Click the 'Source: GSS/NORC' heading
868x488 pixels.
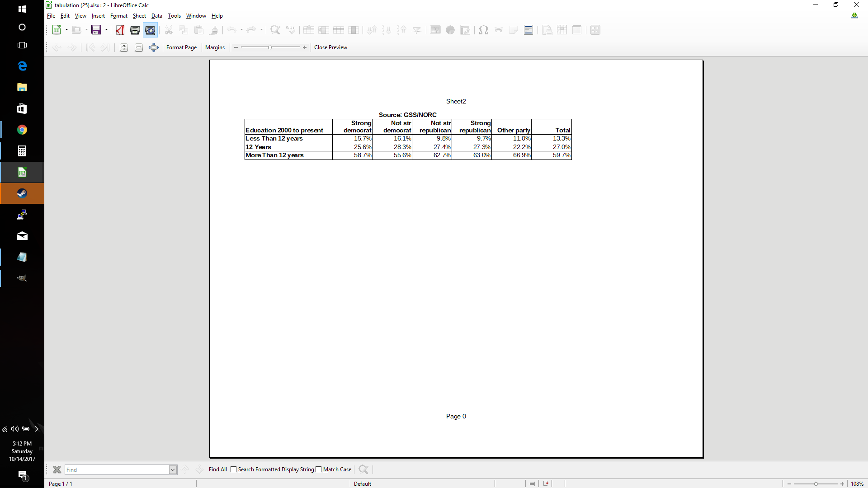click(407, 115)
